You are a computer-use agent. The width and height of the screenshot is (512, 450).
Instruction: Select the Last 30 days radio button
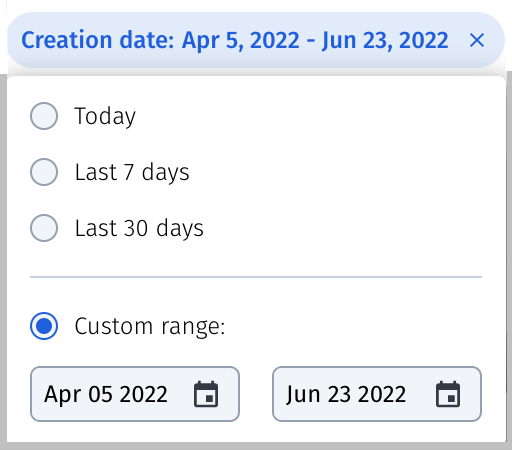(x=44, y=228)
